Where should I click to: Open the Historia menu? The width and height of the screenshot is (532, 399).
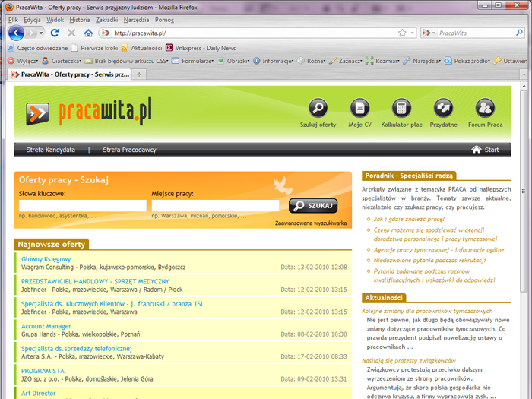click(x=80, y=20)
